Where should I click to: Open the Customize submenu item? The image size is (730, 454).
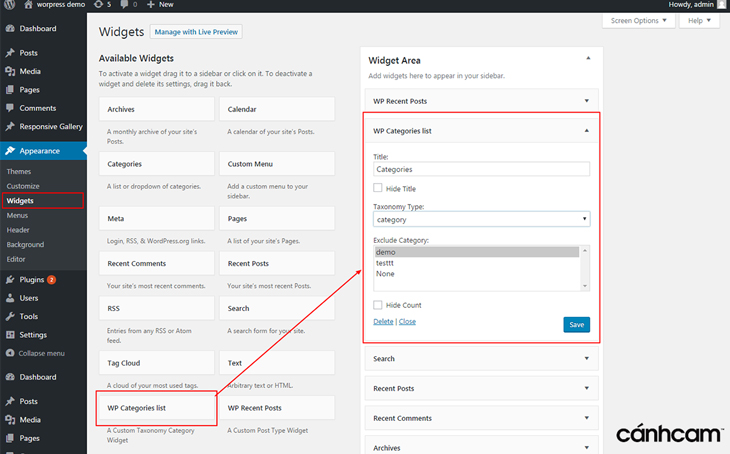point(23,186)
